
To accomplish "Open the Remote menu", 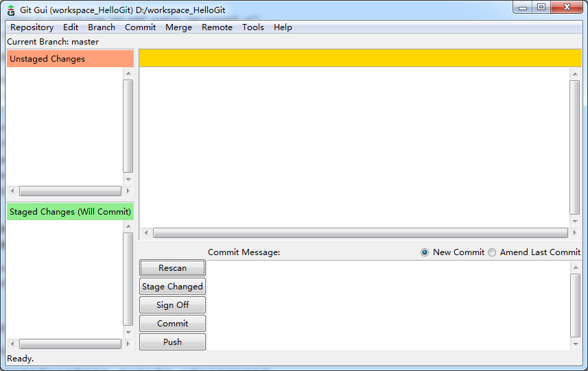I will point(217,27).
